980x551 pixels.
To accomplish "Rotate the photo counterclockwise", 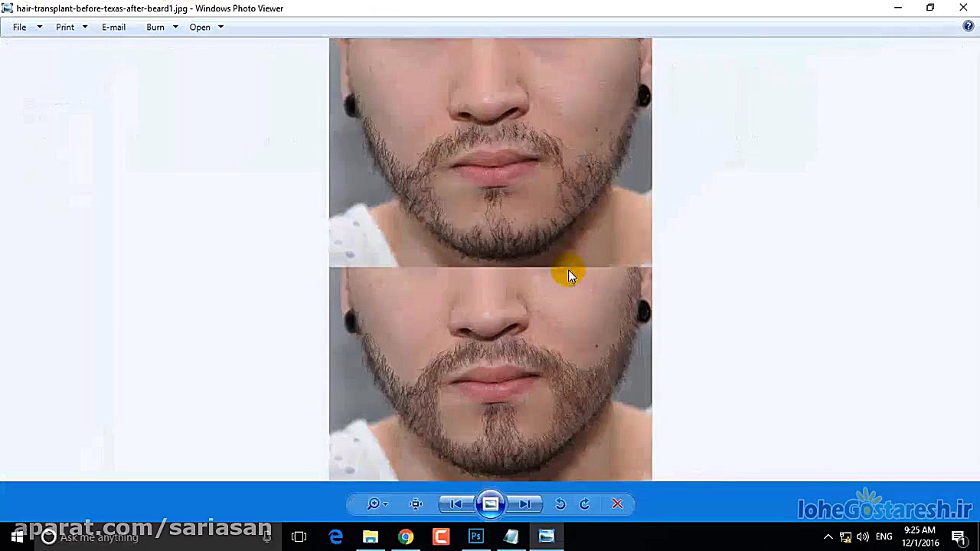I will (560, 504).
